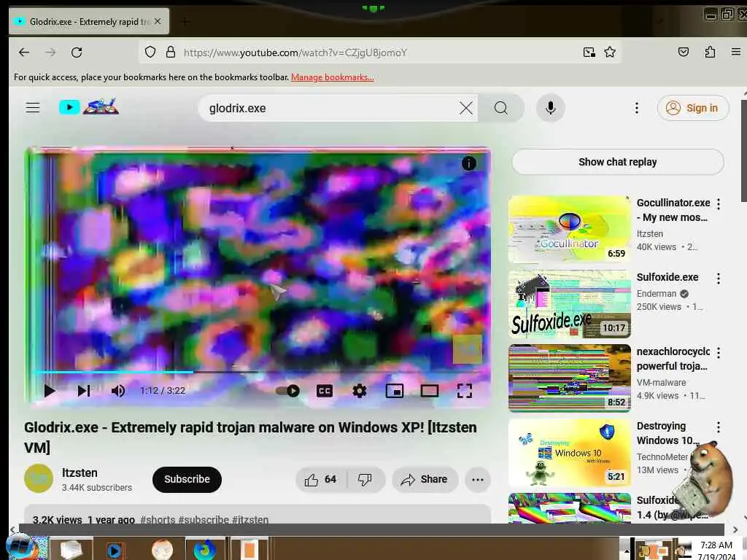Clear the glodrix.exe search text
The width and height of the screenshot is (747, 560).
466,108
